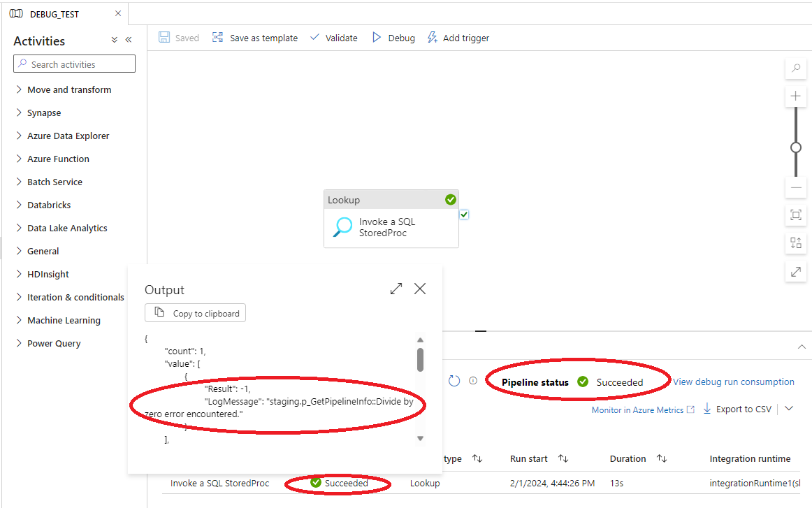Close the Output dialog
Viewport: 812px width, 508px height.
point(420,289)
